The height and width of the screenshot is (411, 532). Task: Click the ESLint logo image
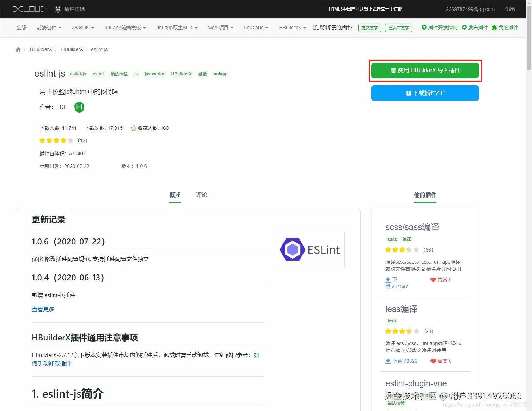click(x=310, y=250)
